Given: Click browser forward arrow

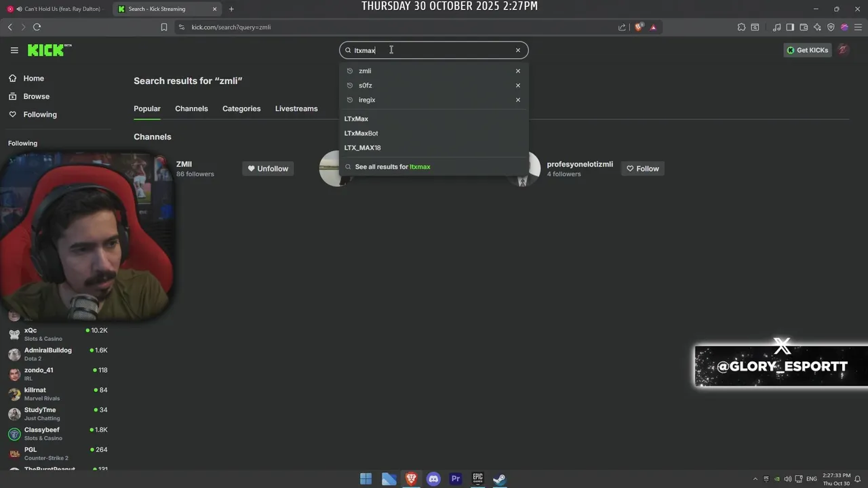Looking at the screenshot, I should point(23,27).
